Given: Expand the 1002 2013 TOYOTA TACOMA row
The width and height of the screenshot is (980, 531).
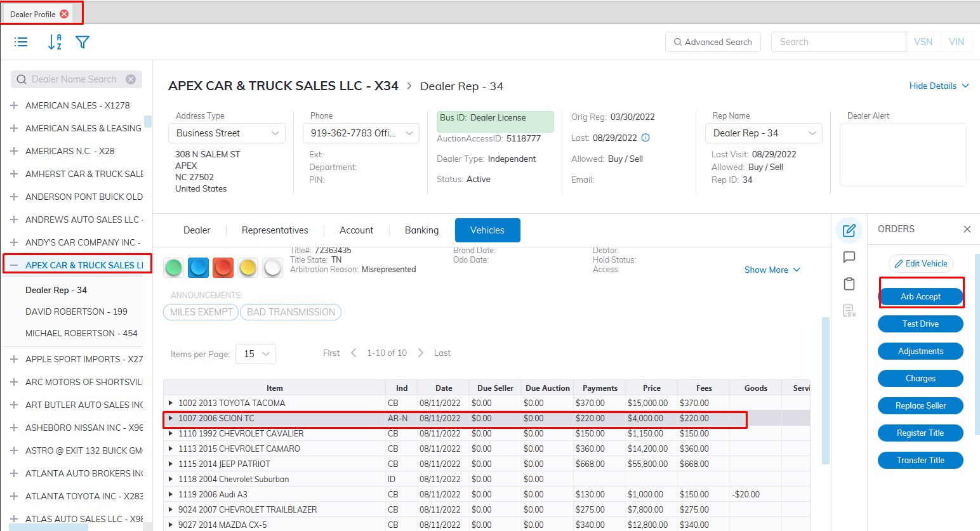Looking at the screenshot, I should [170, 403].
